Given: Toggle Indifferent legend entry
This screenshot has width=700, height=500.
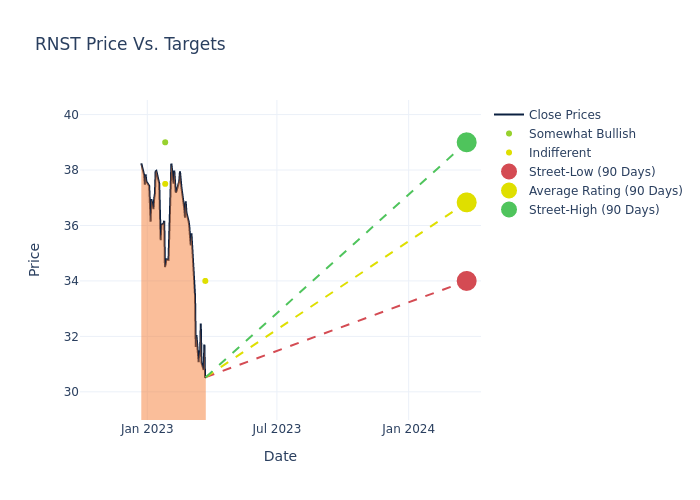Looking at the screenshot, I should click(559, 153).
